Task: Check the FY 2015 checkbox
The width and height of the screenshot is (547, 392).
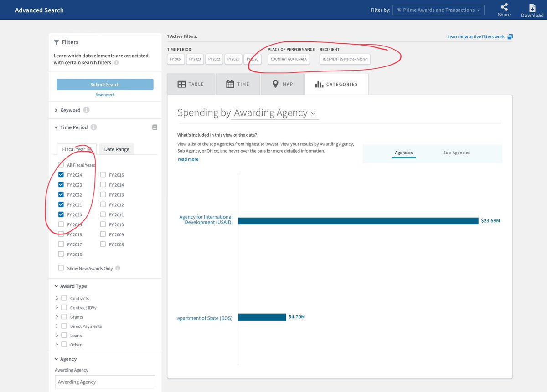Action: coord(103,175)
